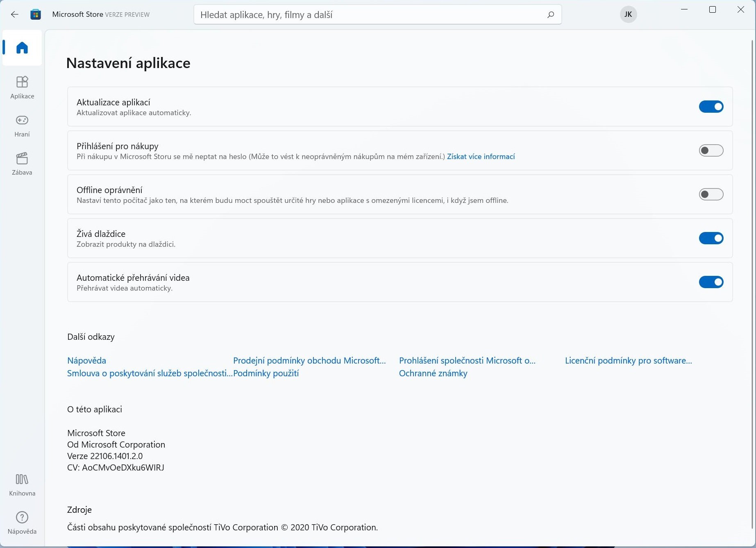756x548 pixels.
Task: Close the Microsoft Store window
Action: (741, 9)
